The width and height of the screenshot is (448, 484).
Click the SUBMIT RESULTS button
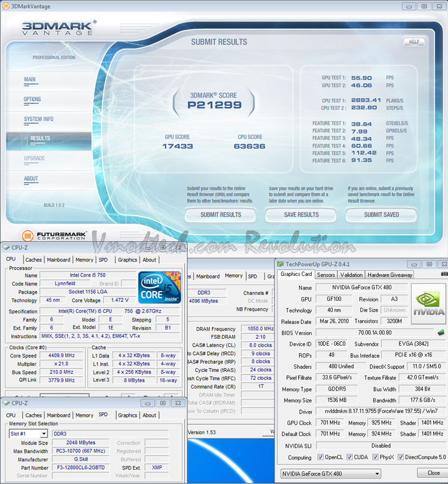[x=220, y=215]
